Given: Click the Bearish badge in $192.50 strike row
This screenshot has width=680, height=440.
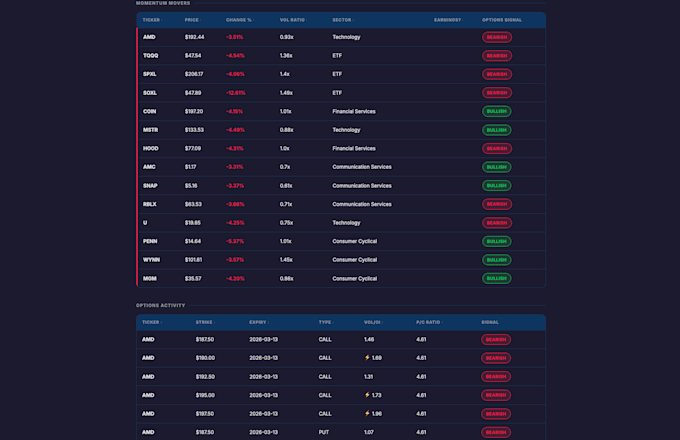Looking at the screenshot, I should click(x=496, y=376).
